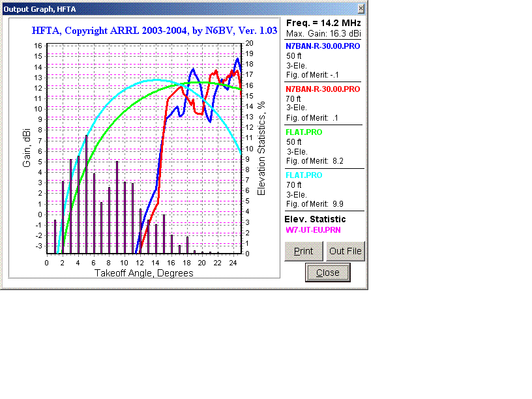
Task: Click the Max. Gain 16.3 dBi text
Action: pos(323,33)
